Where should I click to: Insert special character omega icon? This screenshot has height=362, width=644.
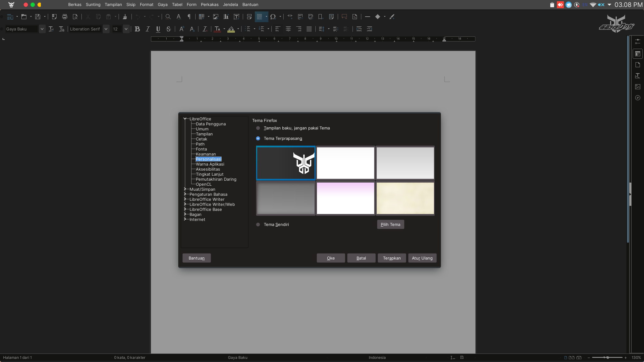pyautogui.click(x=273, y=17)
